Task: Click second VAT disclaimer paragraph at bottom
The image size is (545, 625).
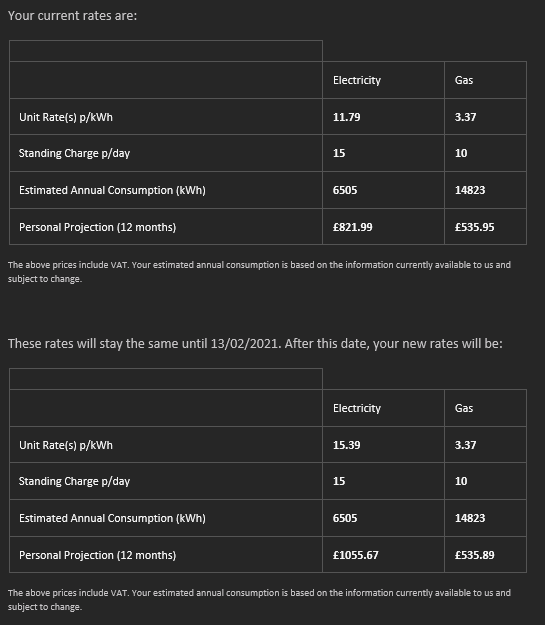Action: pyautogui.click(x=259, y=600)
